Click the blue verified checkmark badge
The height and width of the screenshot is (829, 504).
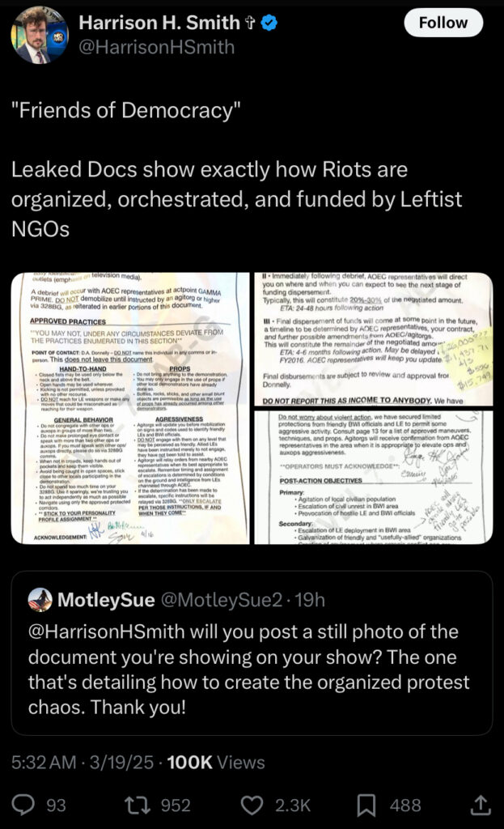tap(269, 23)
